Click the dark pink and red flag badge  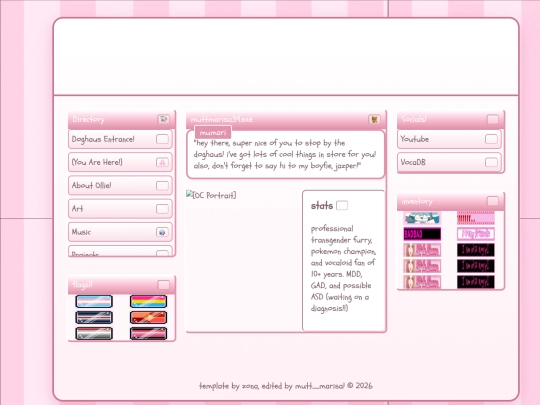[x=148, y=333]
